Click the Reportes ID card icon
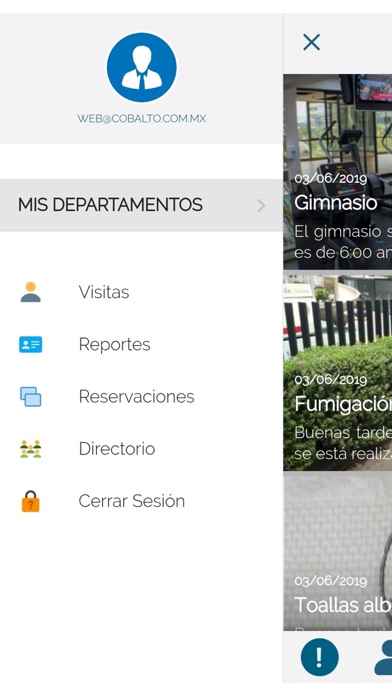392x696 pixels. point(31,344)
